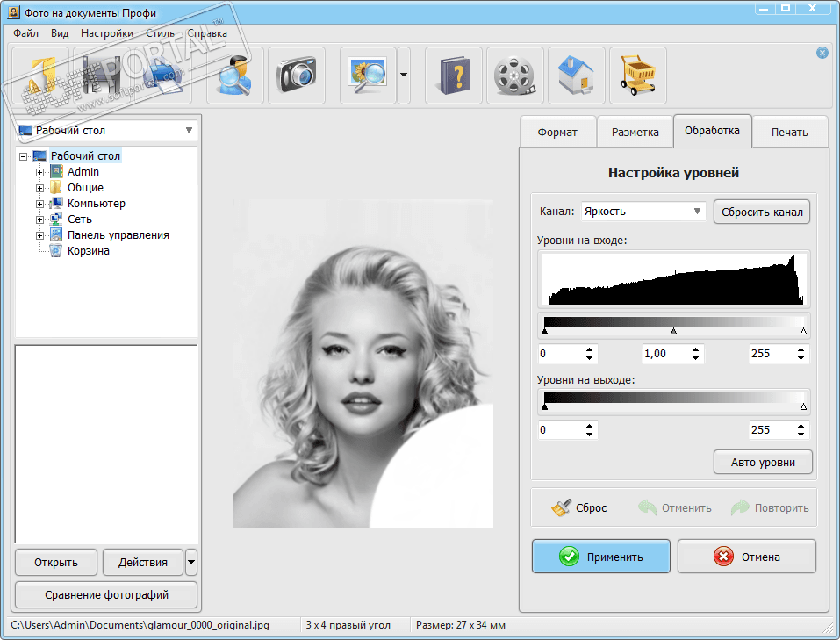Click the printer toolbar icon
The width and height of the screenshot is (840, 640).
coord(163,76)
